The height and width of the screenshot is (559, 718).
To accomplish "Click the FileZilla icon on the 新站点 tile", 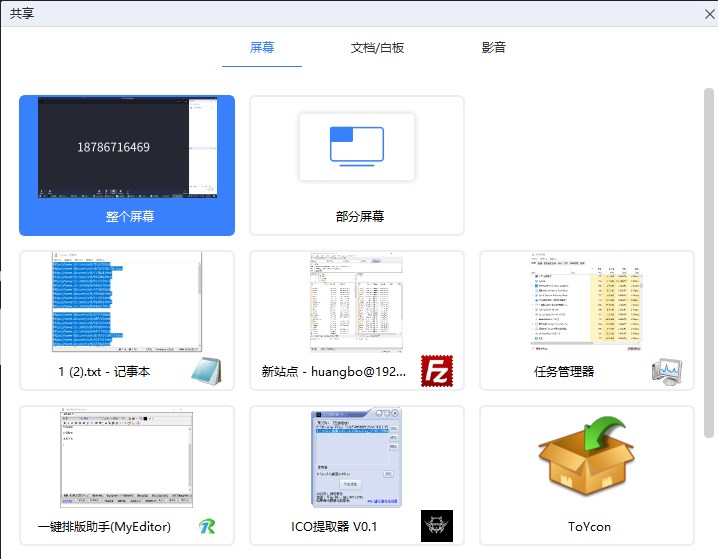I will tap(436, 371).
